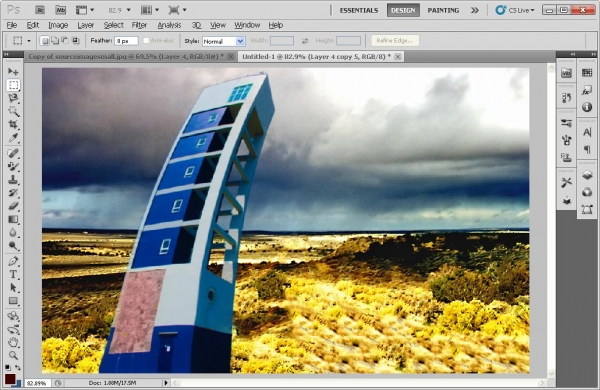The image size is (600, 390).
Task: Select the Move tool
Action: pos(13,72)
